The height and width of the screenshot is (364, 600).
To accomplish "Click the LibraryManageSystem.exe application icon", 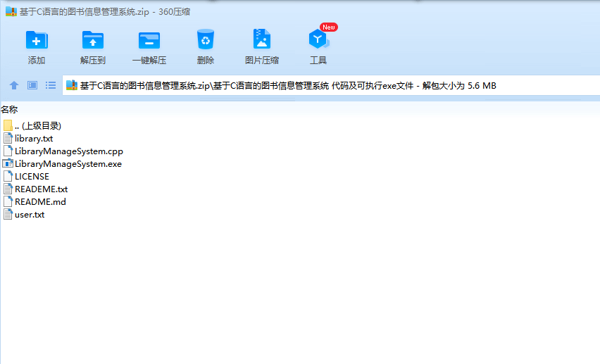I will pos(8,163).
